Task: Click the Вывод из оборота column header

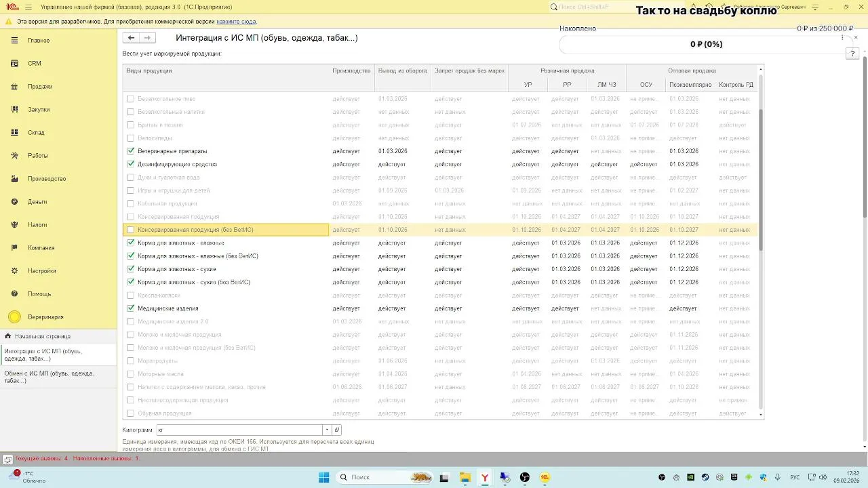Action: click(403, 70)
